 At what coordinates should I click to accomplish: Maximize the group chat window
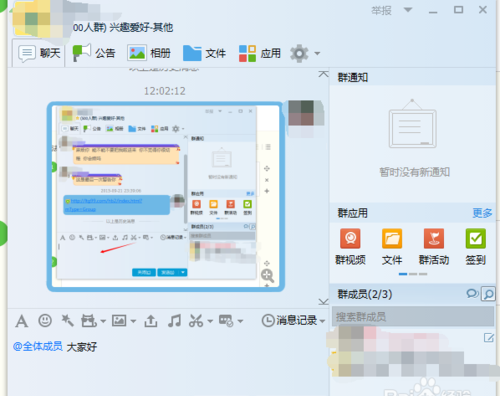pos(458,10)
